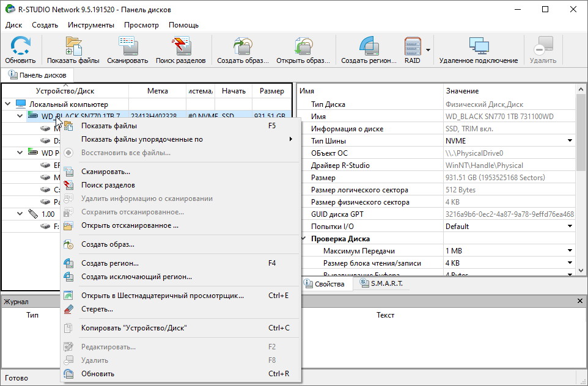Select Открыть отсканированное ... context menu entry
Viewport: 588px width, 386px height.
coord(180,225)
